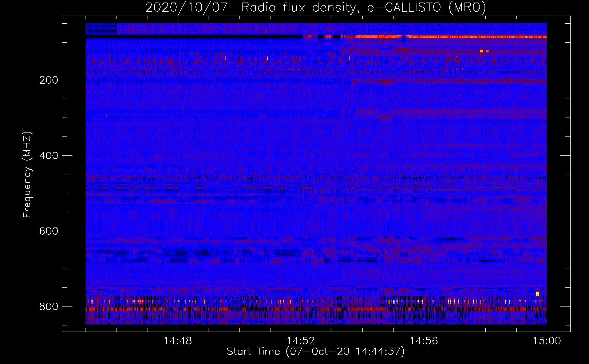
Task: Click the 14:48 time tick label
Action: [178, 341]
